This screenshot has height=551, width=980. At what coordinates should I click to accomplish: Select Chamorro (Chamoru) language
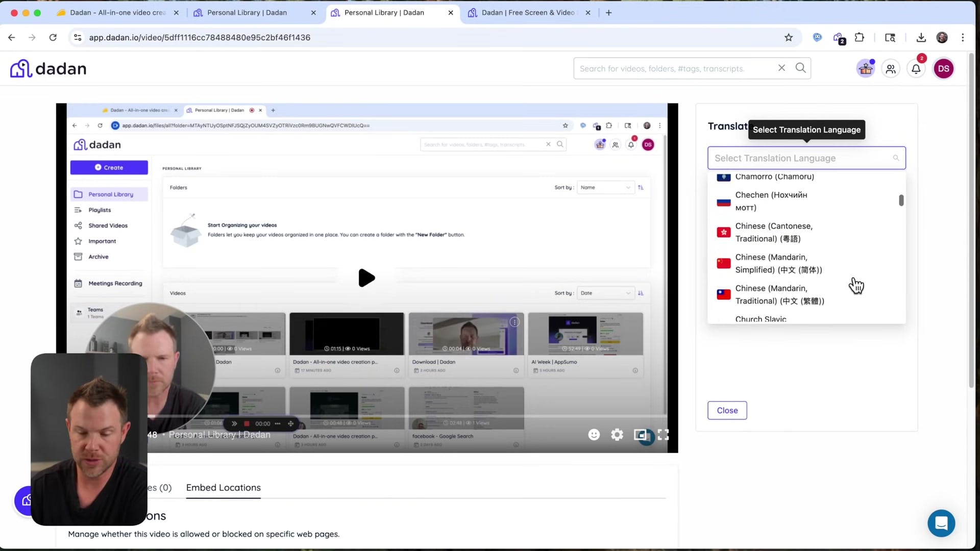pos(806,177)
